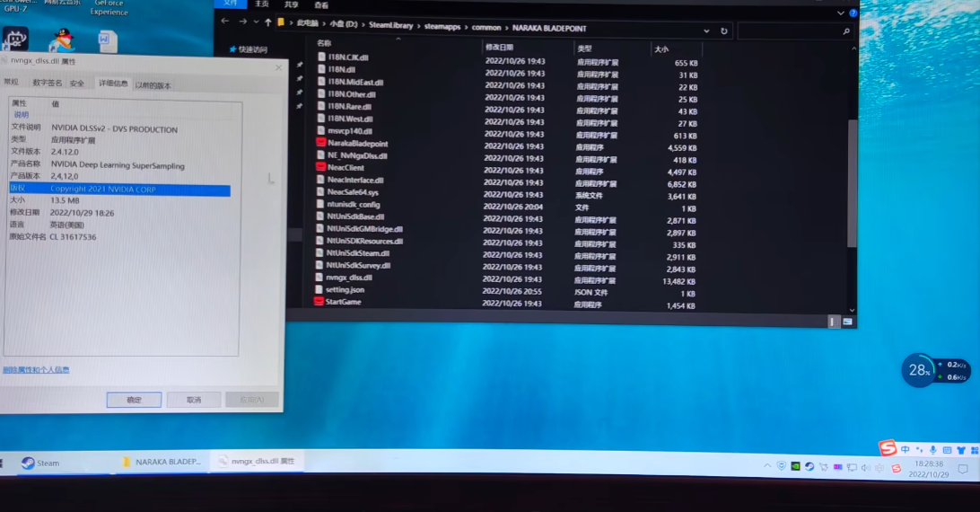
Task: Click 快速访问 in Explorer sidebar
Action: (x=248, y=49)
